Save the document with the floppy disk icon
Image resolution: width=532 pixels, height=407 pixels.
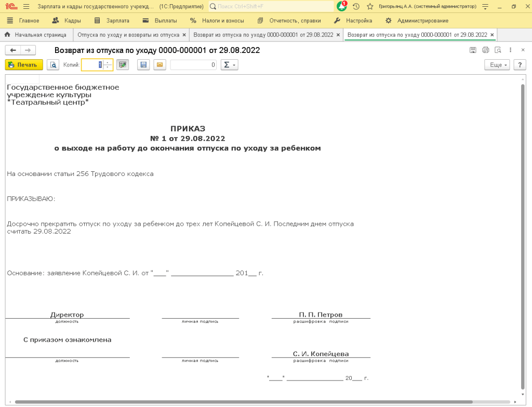(143, 65)
